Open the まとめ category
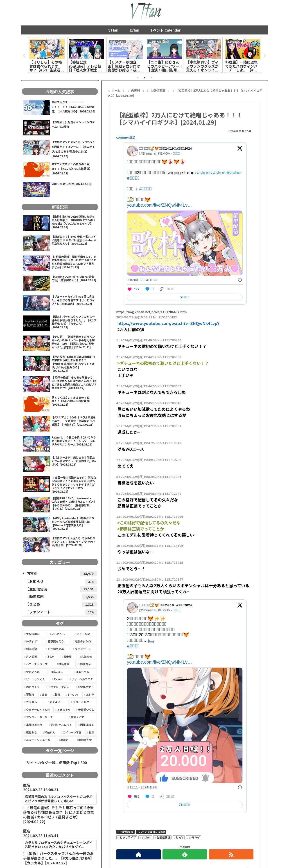 pyautogui.click(x=34, y=604)
